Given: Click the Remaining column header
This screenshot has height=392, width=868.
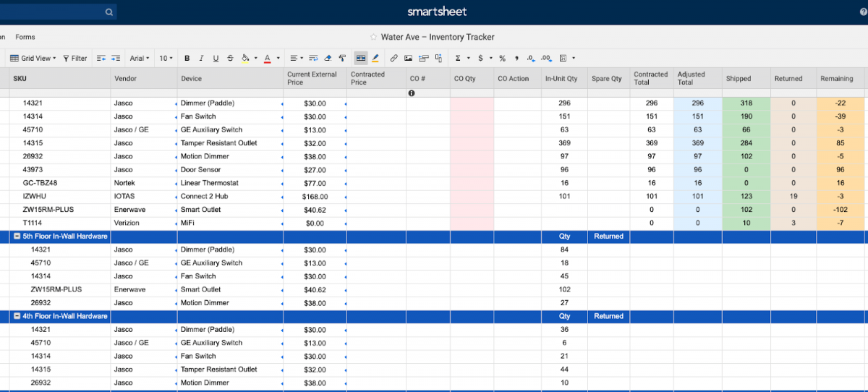Looking at the screenshot, I should 836,78.
